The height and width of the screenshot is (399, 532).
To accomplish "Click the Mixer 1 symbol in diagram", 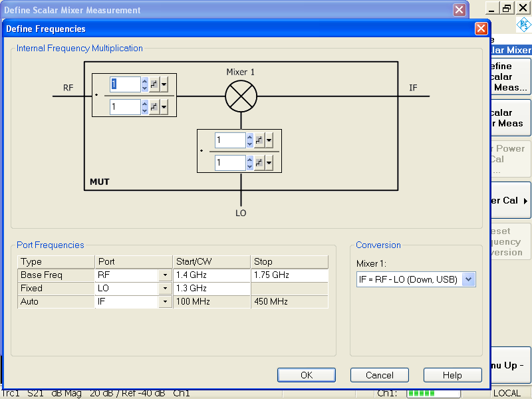I will pos(241,96).
